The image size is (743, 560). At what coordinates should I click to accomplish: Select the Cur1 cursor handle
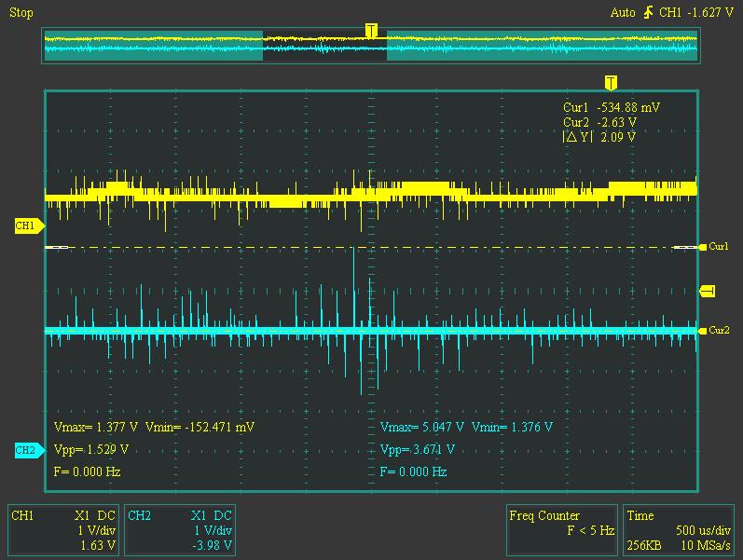coord(714,246)
